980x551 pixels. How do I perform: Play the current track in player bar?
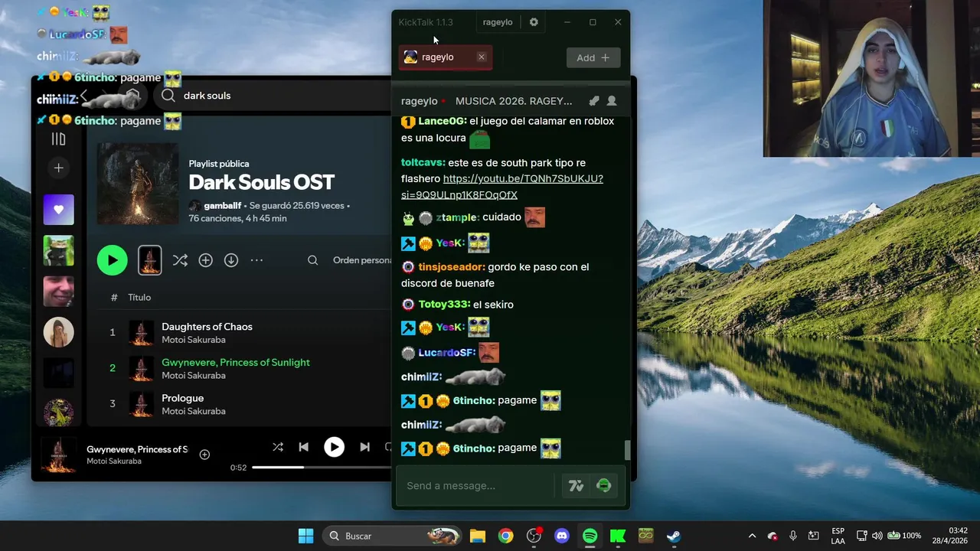pos(334,447)
